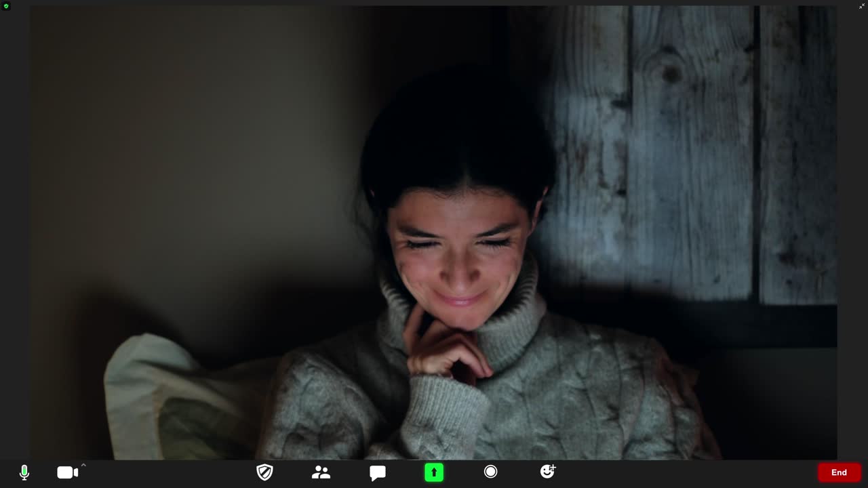868x488 pixels.
Task: Start recording the meeting
Action: (x=490, y=472)
